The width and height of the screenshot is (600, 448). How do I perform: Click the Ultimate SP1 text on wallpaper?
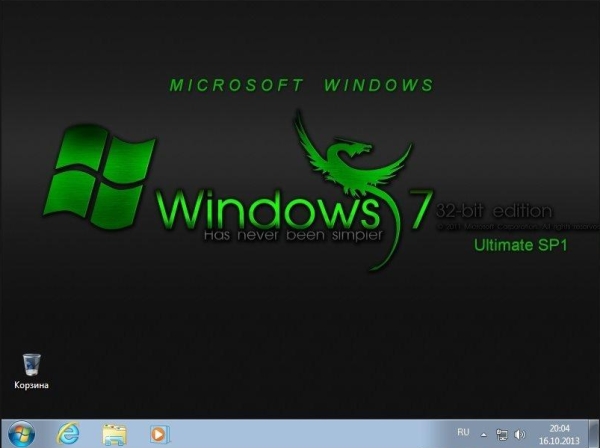[520, 244]
